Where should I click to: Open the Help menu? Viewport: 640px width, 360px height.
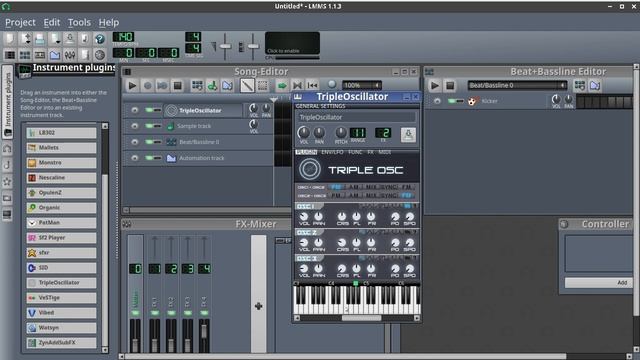pyautogui.click(x=109, y=22)
